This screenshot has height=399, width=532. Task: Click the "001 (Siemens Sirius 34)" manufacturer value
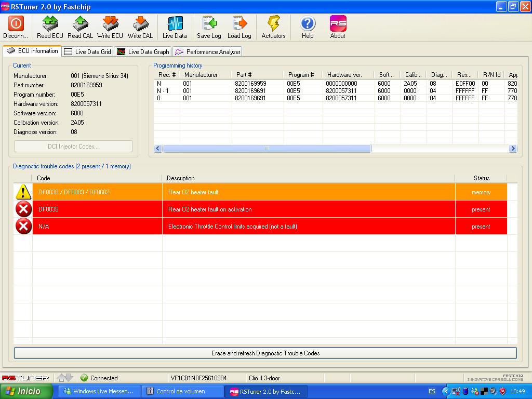click(x=99, y=76)
